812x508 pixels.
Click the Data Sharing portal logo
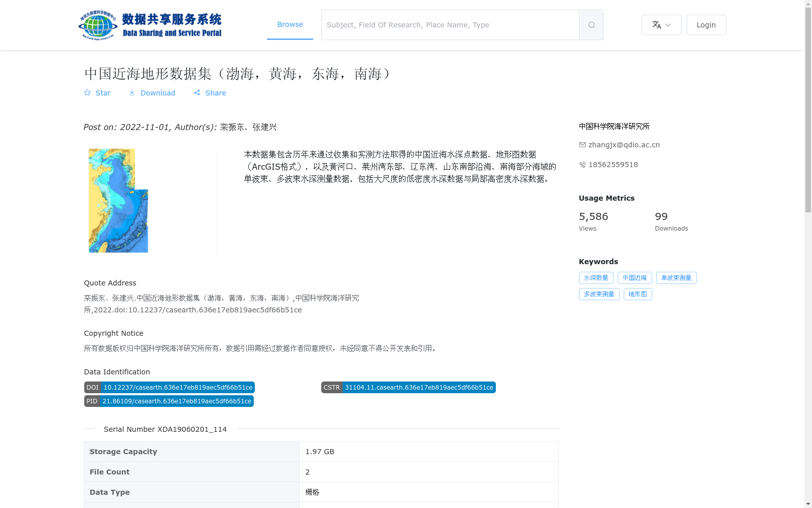150,24
